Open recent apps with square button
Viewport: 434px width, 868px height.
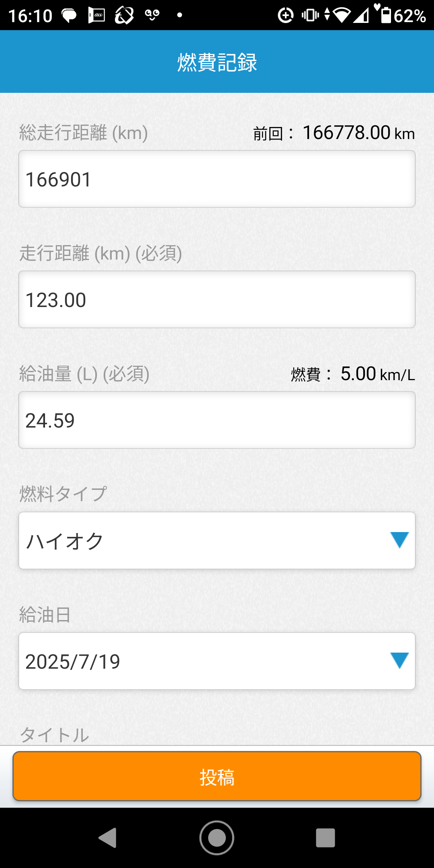tap(325, 838)
